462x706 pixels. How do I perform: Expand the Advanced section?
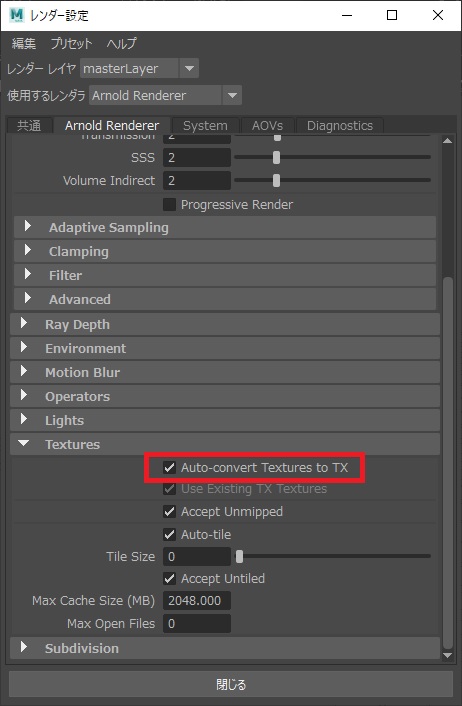(x=225, y=299)
